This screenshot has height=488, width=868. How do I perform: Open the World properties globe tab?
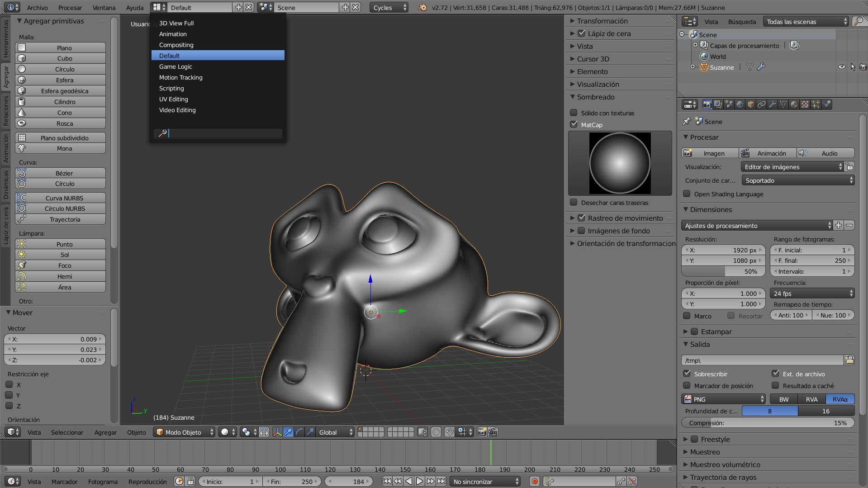pos(740,104)
